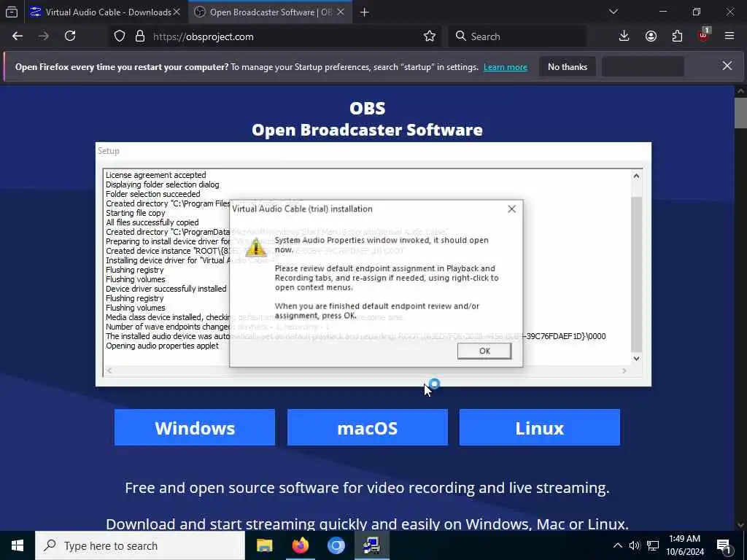Click the Firefox Search field
747x560 pixels.
[517, 36]
